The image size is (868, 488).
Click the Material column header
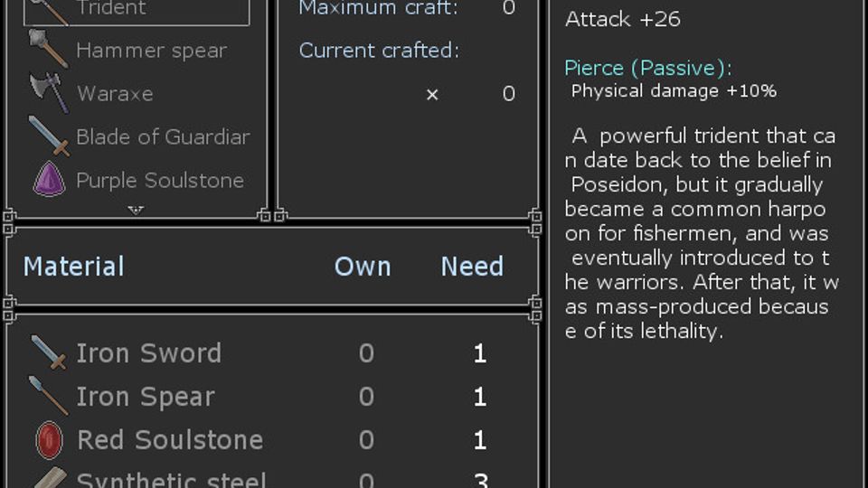tap(73, 267)
